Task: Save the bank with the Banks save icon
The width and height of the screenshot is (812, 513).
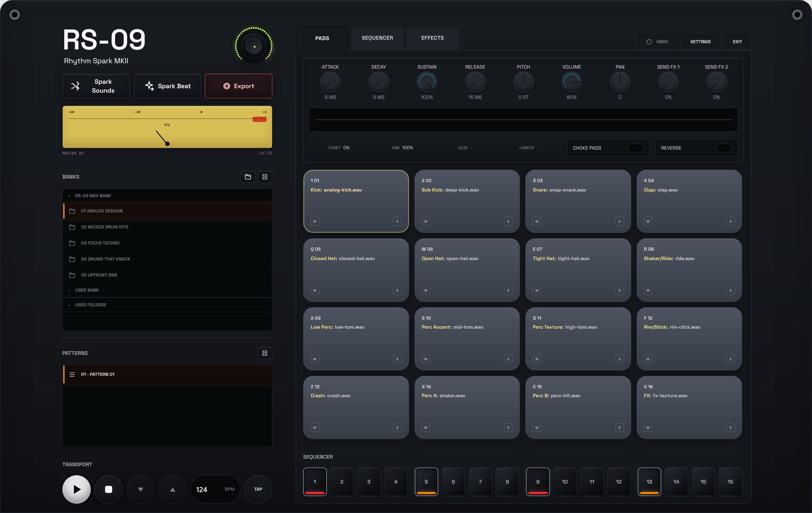Action: [265, 177]
